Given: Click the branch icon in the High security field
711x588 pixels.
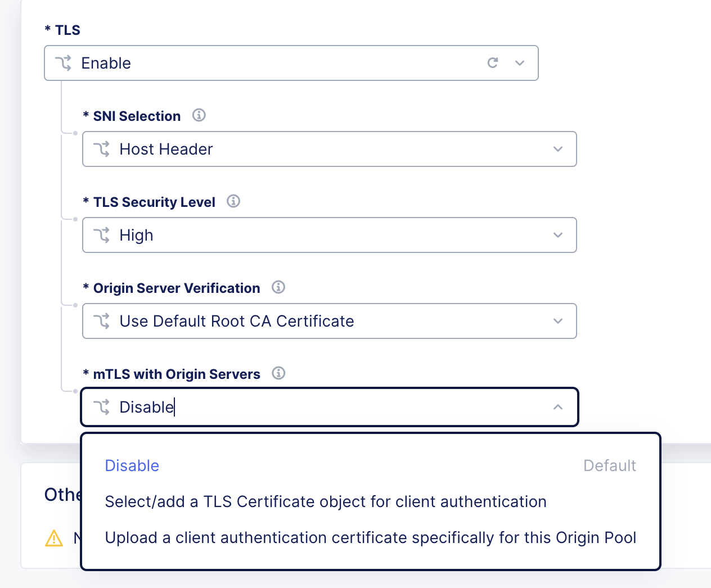Looking at the screenshot, I should point(102,235).
